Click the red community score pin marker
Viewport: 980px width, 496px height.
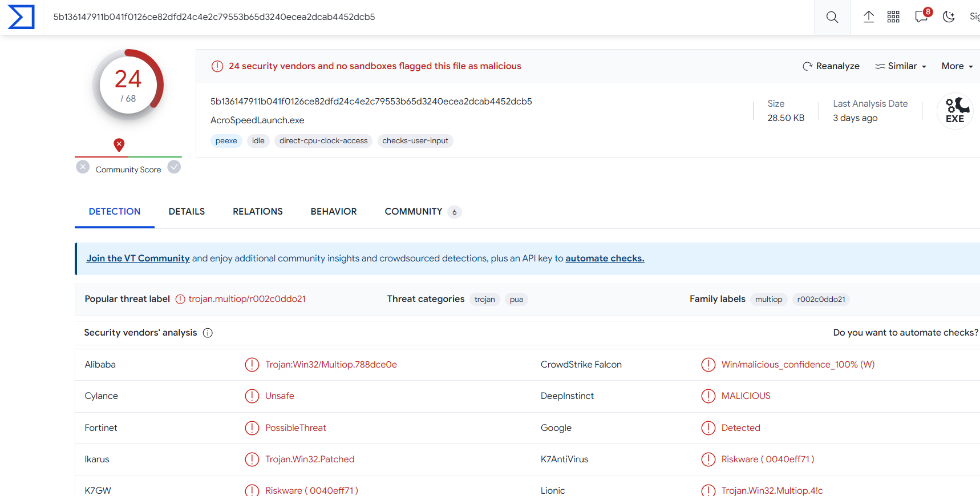click(x=119, y=145)
